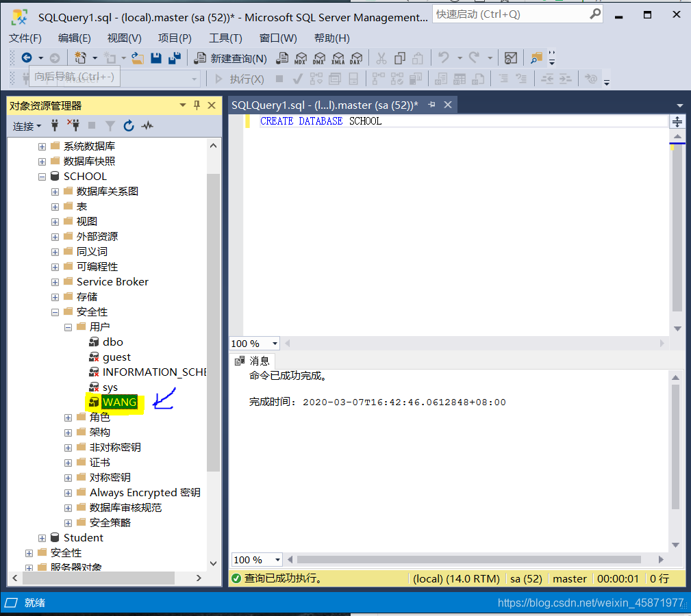Collapse the 用户 folder
This screenshot has width=691, height=616.
click(x=68, y=327)
